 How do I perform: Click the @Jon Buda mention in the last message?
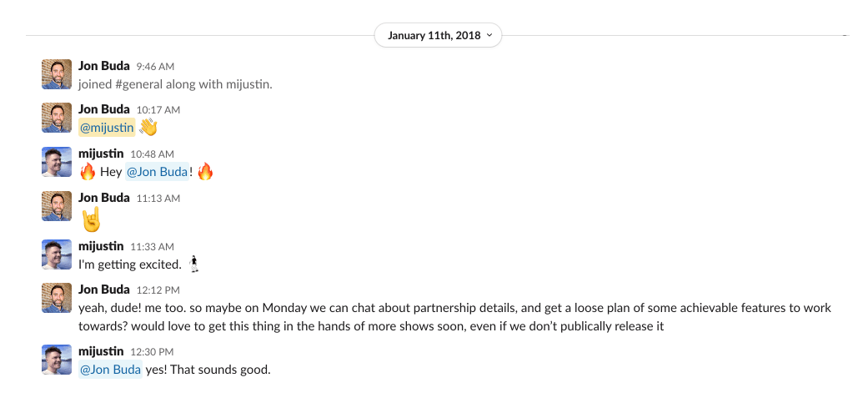(x=110, y=370)
